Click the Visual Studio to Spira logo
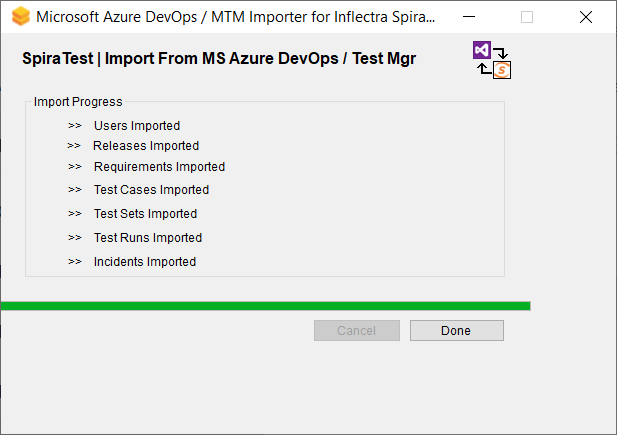 (x=492, y=60)
